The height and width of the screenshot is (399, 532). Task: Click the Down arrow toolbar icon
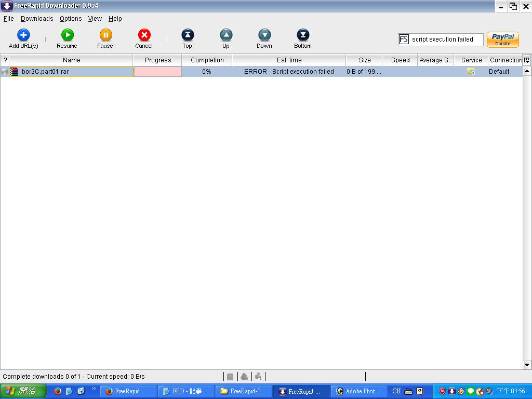point(264,35)
